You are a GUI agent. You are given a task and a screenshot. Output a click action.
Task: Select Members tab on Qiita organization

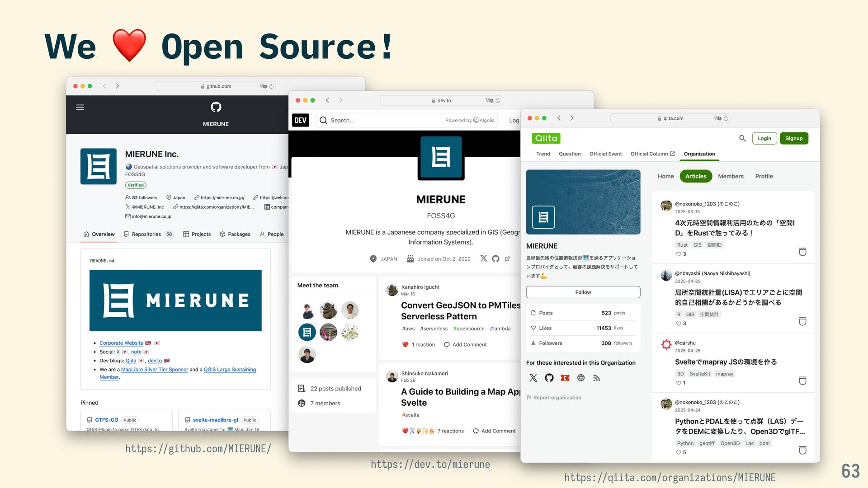click(x=731, y=176)
